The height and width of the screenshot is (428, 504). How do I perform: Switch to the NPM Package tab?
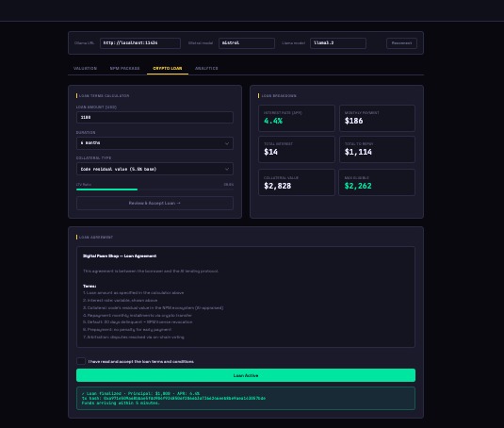pos(124,69)
